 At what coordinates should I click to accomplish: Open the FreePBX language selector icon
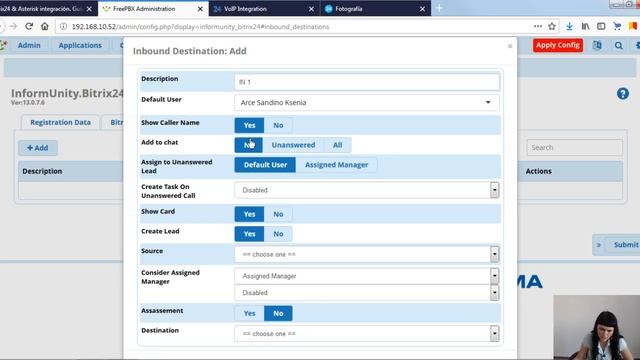(597, 45)
